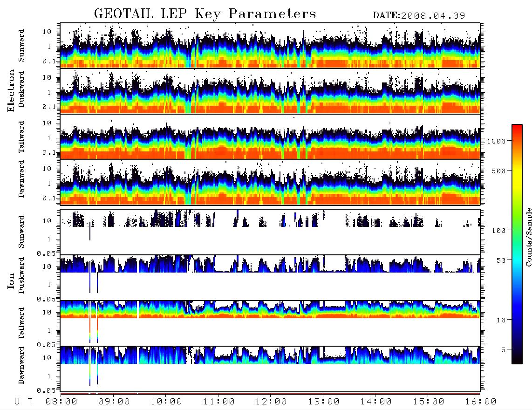532x410 pixels.
Task: Click the '08:00' time axis label
Action: 61,402
